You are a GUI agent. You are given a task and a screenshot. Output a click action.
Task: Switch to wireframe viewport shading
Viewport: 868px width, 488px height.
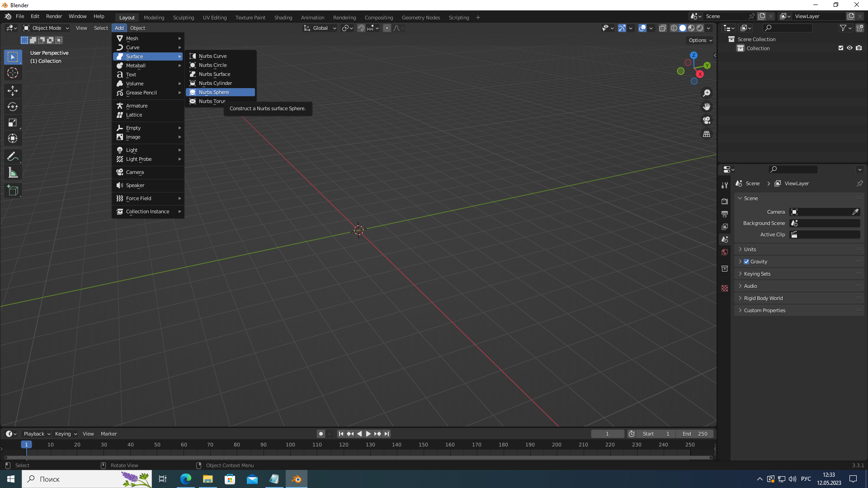point(674,28)
